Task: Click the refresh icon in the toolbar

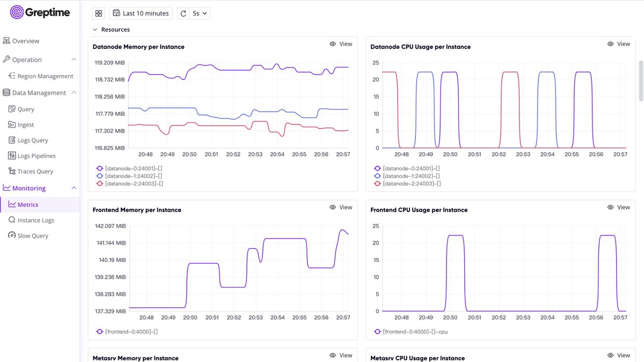Action: coord(184,13)
